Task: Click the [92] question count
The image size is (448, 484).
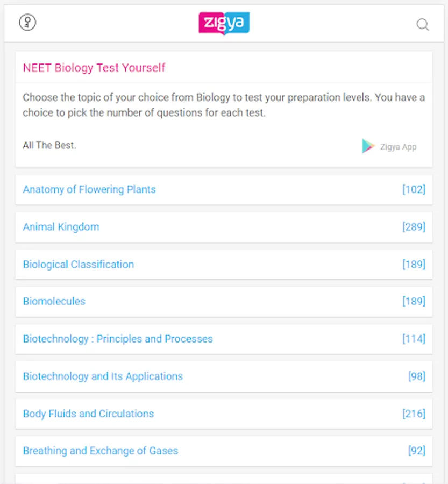Action: click(x=416, y=451)
